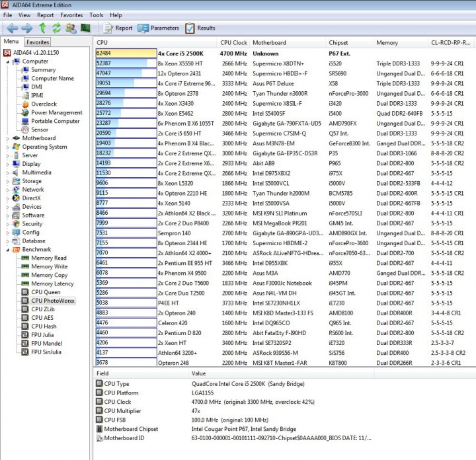
Task: Switch to the Favorites tab
Action: [x=38, y=42]
